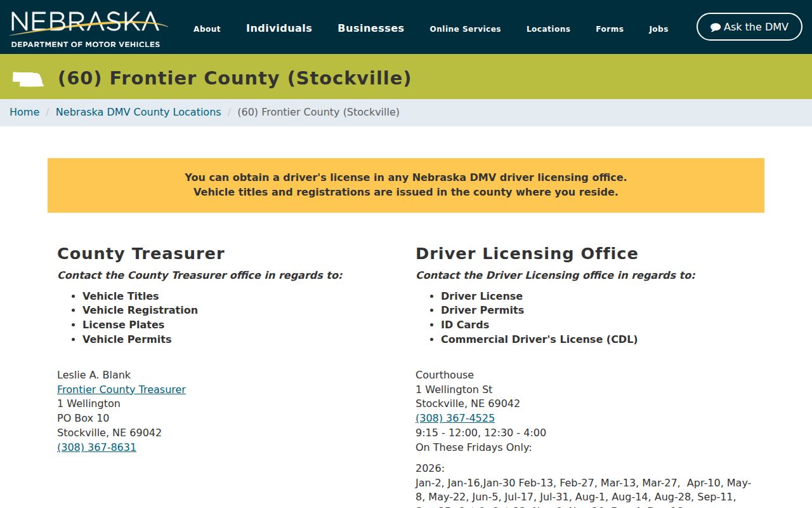Click the Driver Licensing Office heading

pyautogui.click(x=527, y=253)
